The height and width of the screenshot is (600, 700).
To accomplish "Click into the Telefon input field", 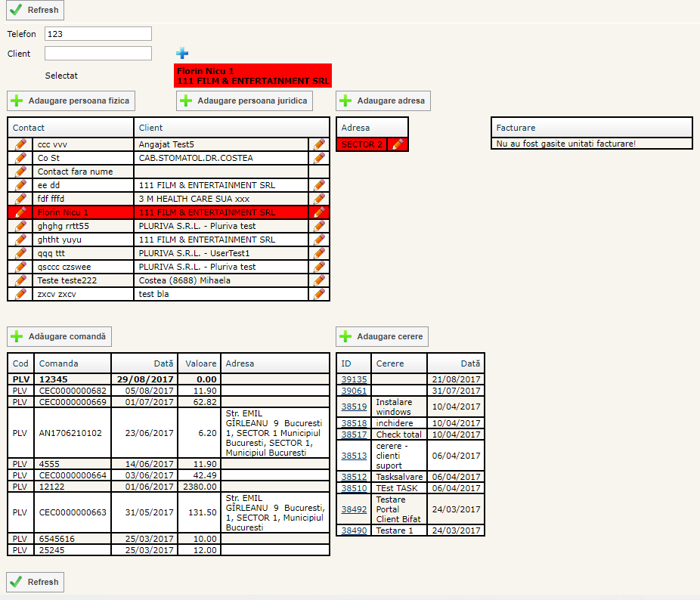I will [x=98, y=34].
